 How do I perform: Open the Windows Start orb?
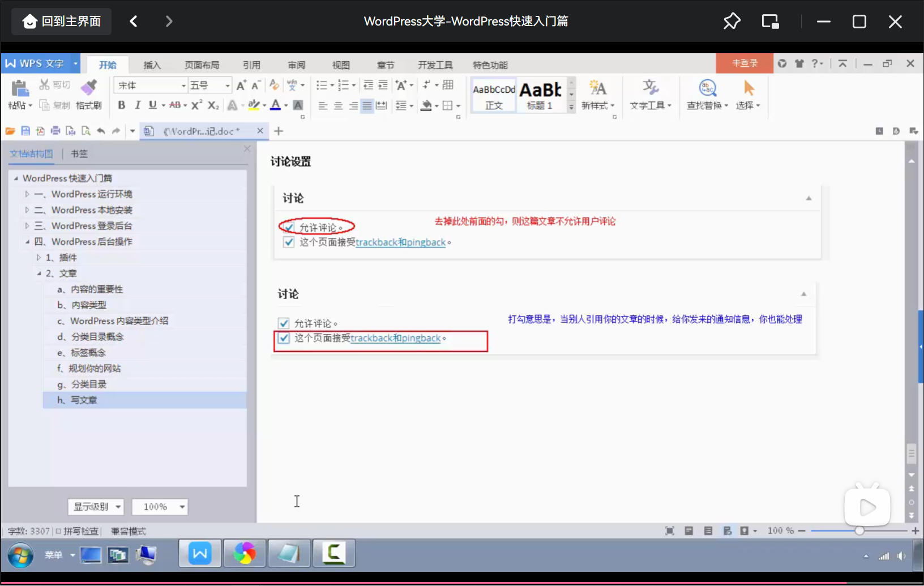pos(20,555)
